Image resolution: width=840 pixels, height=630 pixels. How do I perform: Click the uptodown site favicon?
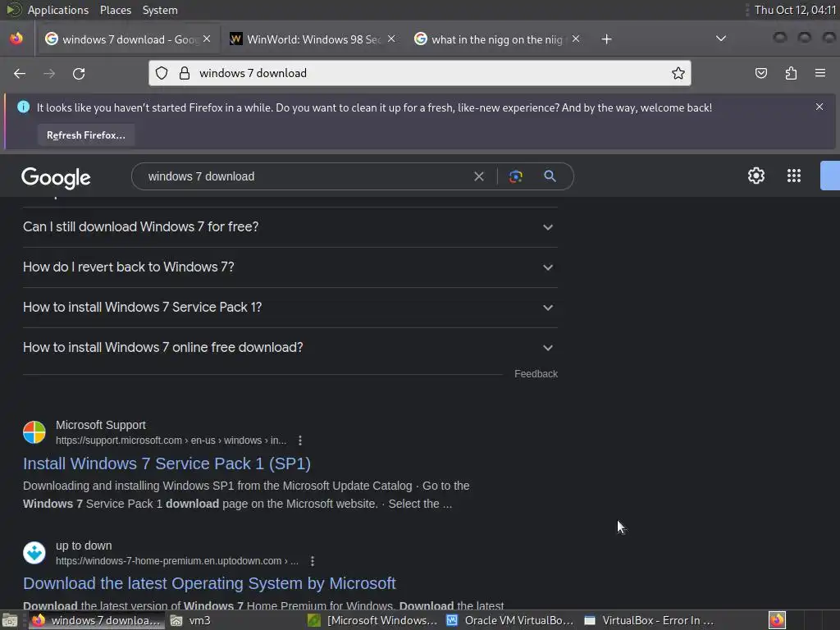click(x=34, y=553)
